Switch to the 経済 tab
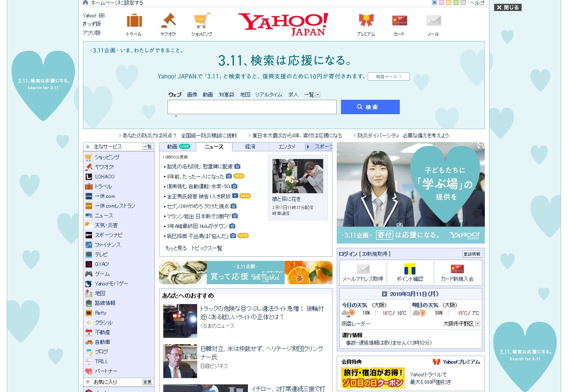The width and height of the screenshot is (569, 392). [x=250, y=147]
